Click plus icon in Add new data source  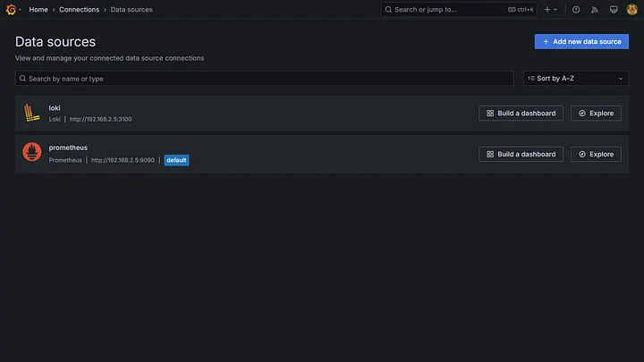pos(546,41)
